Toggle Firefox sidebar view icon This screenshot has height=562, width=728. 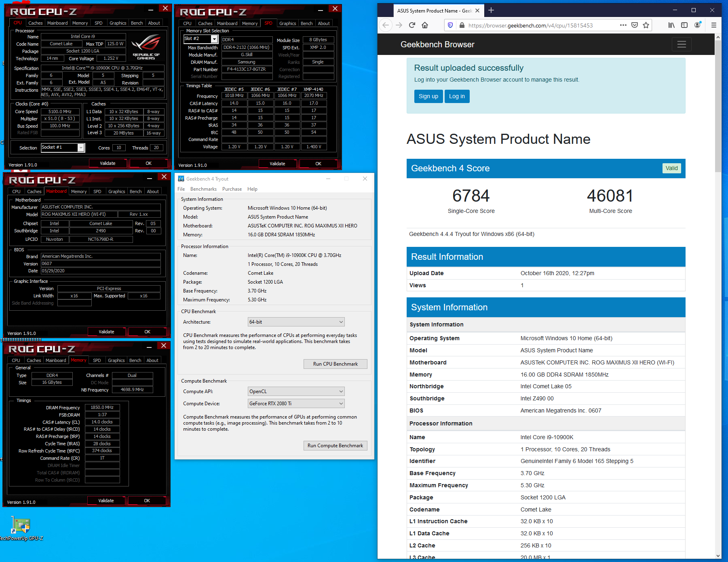684,25
